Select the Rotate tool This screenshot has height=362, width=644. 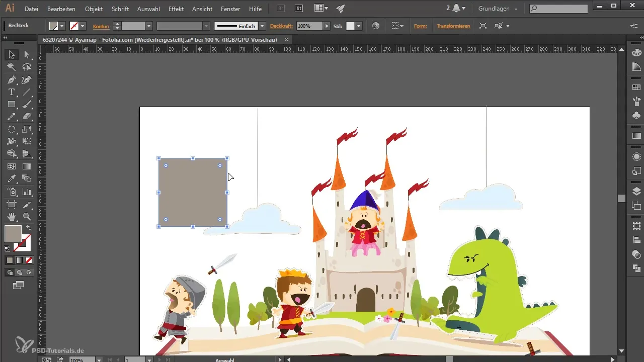11,129
